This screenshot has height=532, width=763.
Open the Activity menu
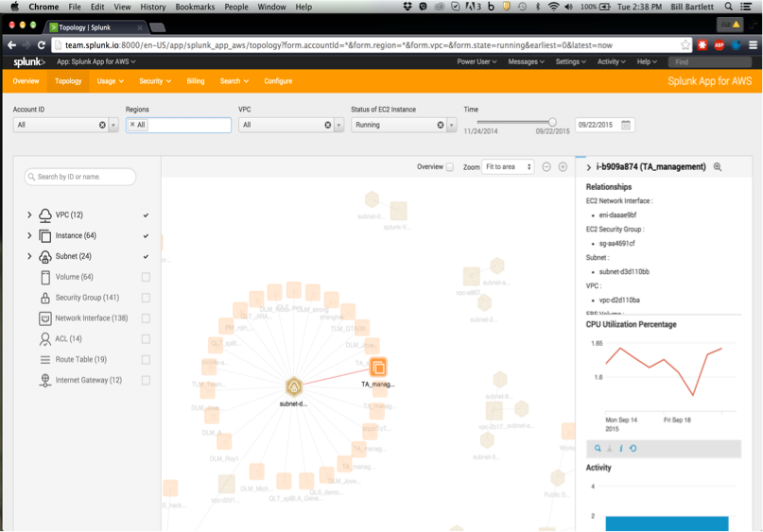point(611,61)
